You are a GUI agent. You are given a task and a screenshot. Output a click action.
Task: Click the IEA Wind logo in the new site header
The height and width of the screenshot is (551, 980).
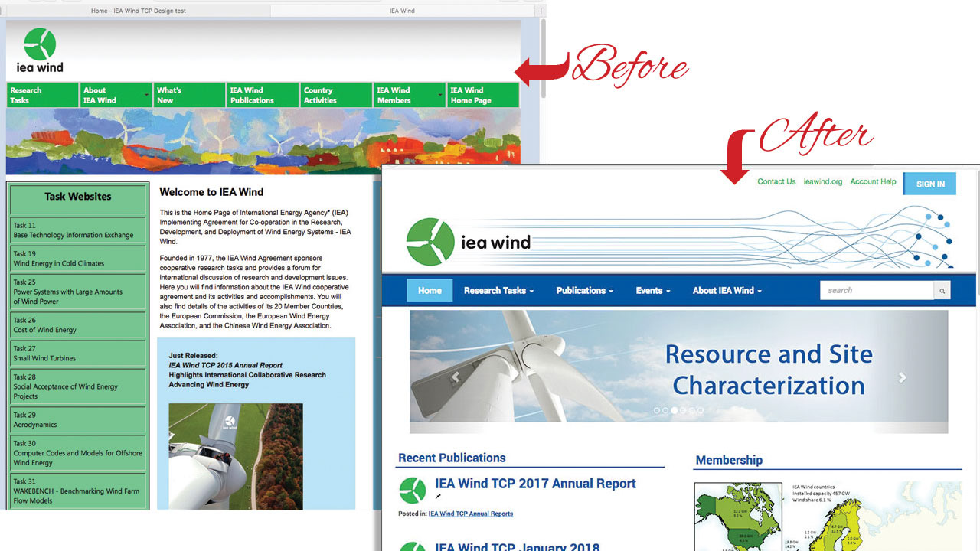click(x=468, y=242)
